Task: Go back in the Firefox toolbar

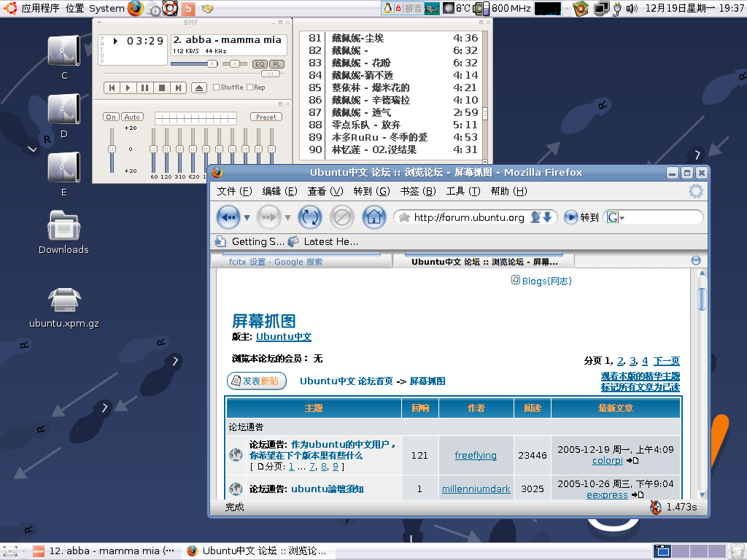Action: pos(228,217)
